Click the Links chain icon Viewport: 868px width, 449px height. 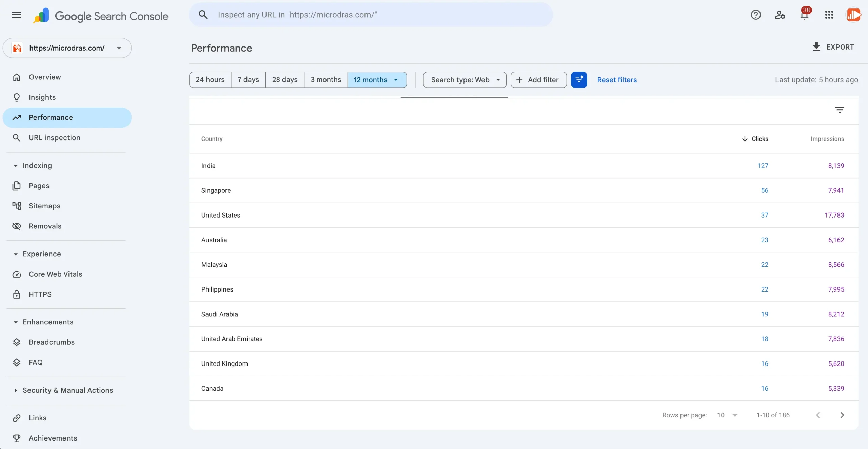pyautogui.click(x=17, y=418)
